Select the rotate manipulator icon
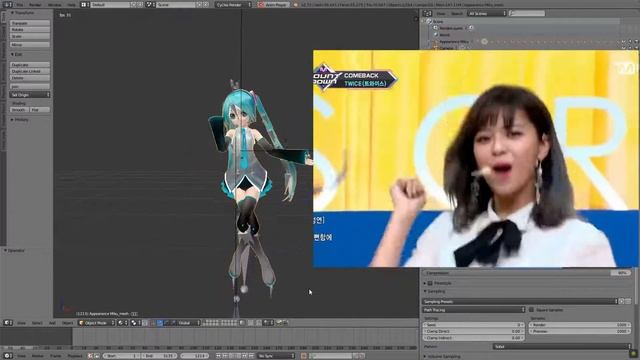640x360 pixels. click(x=167, y=323)
